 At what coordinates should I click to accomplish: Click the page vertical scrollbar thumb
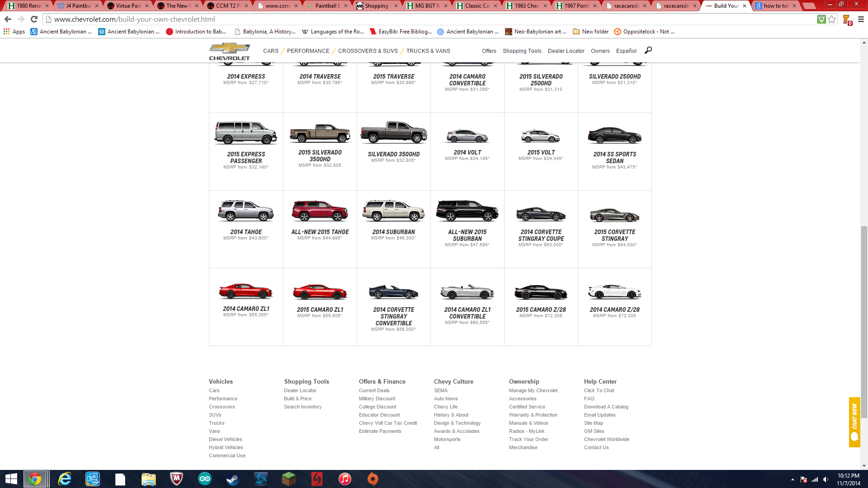[x=864, y=322]
